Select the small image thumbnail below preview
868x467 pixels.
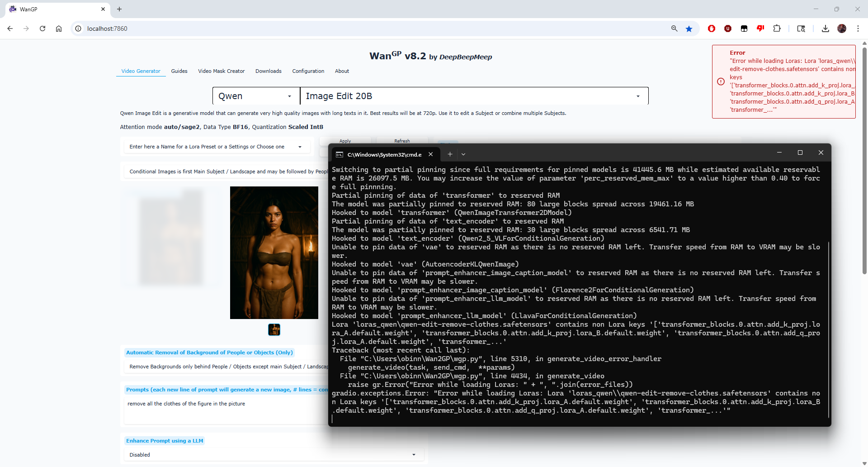[274, 329]
